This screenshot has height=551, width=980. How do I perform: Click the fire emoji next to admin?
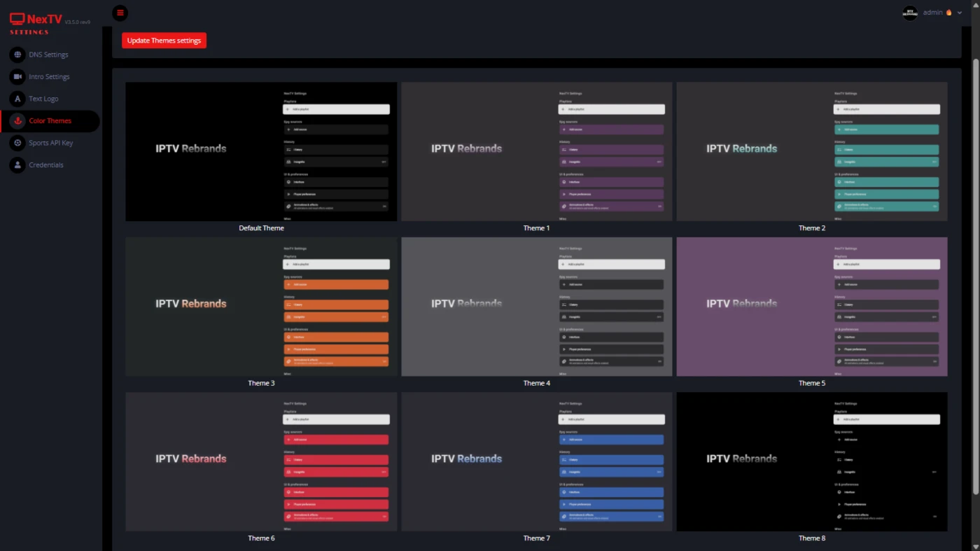(949, 13)
